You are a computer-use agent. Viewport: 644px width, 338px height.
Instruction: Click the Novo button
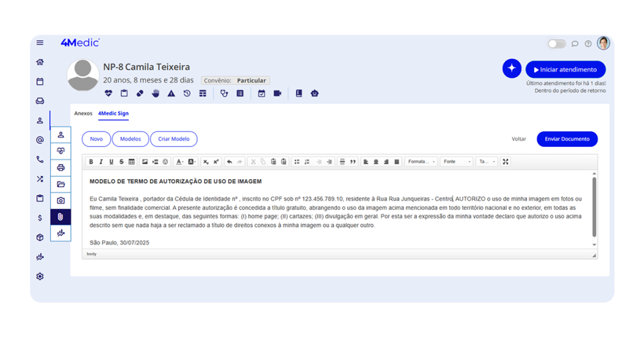coord(96,139)
